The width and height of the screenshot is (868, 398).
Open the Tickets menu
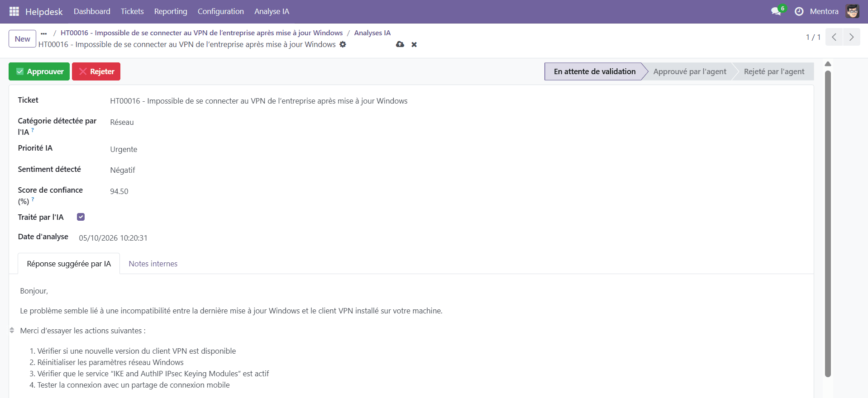click(132, 11)
